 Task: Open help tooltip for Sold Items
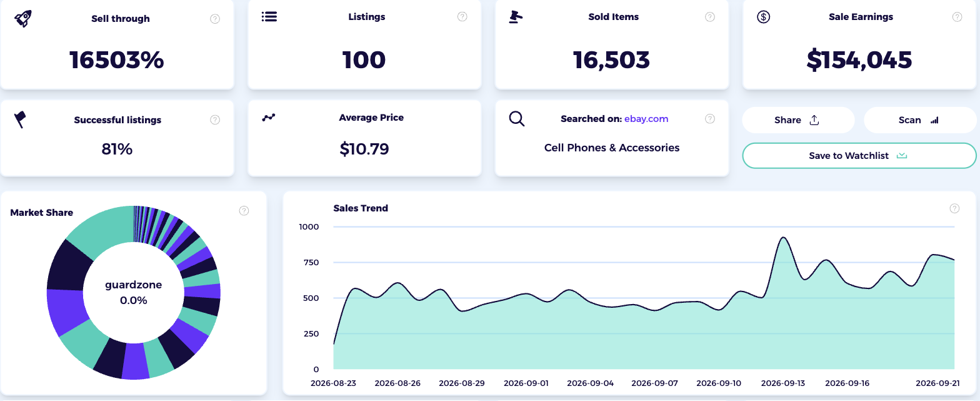click(x=710, y=17)
